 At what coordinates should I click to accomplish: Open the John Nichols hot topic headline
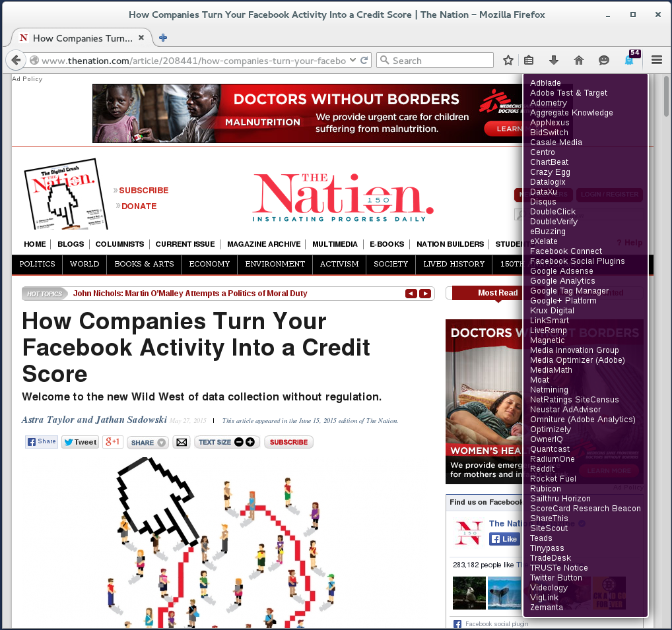190,294
